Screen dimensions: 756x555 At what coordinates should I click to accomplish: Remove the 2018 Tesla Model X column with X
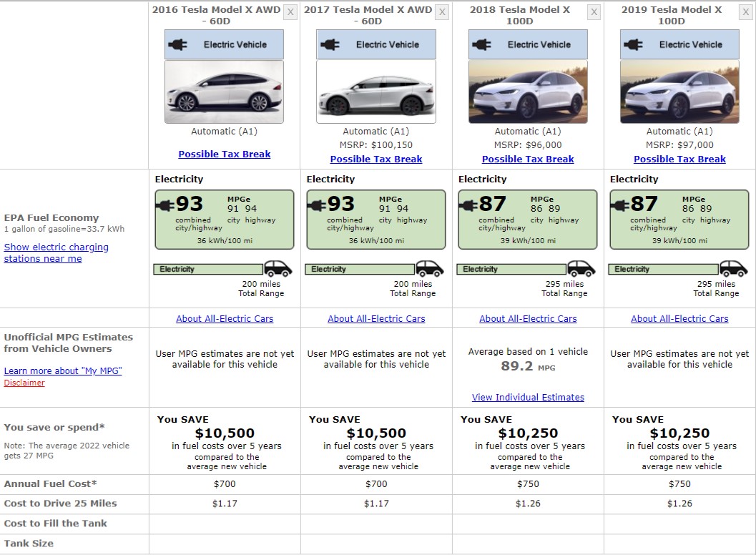pos(594,12)
